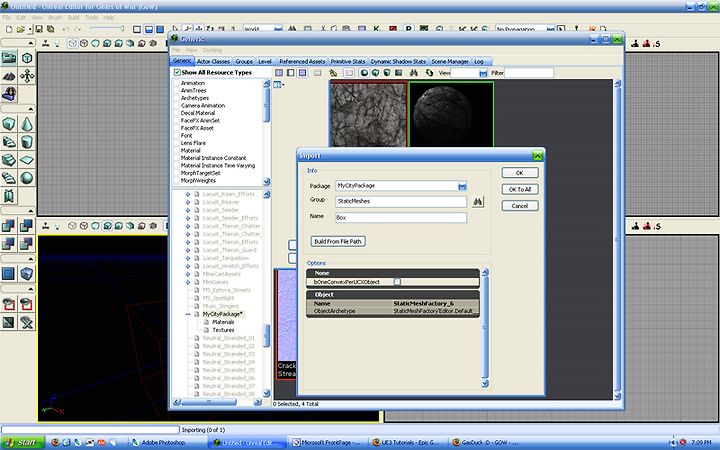Click the CSG Deintersect icon
The image size is (720, 450).
click(x=27, y=243)
